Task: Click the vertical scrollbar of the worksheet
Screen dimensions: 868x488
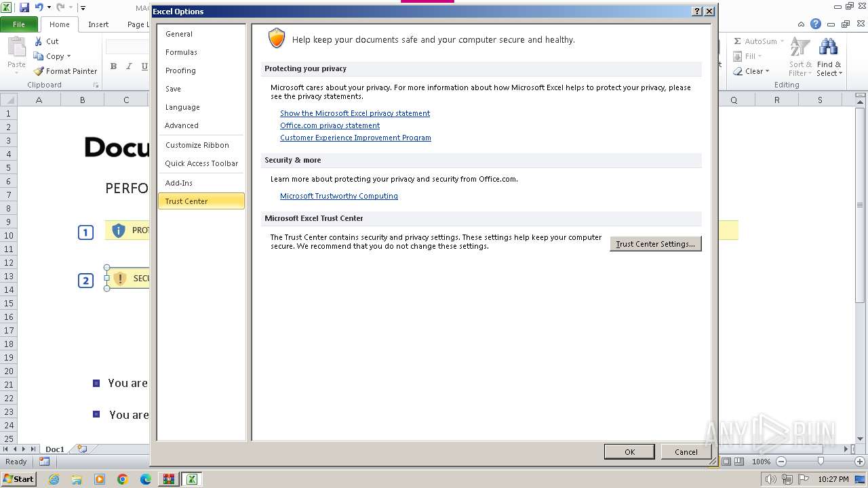Action: tap(861, 203)
